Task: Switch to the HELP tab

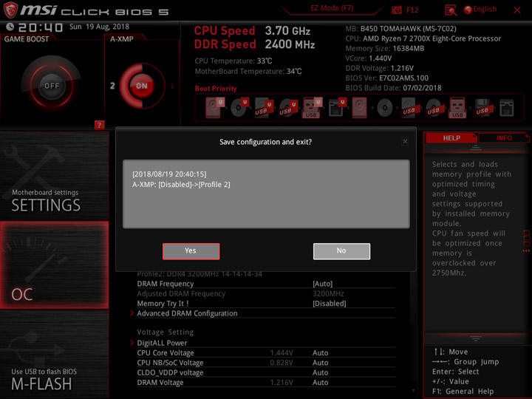Action: tap(451, 138)
